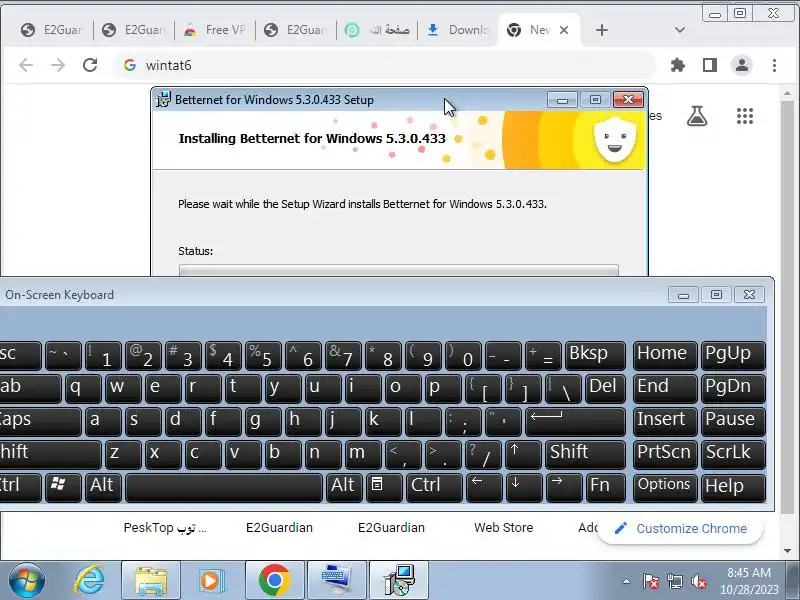This screenshot has height=600, width=800.
Task: Click the Insert key
Action: pyautogui.click(x=665, y=421)
